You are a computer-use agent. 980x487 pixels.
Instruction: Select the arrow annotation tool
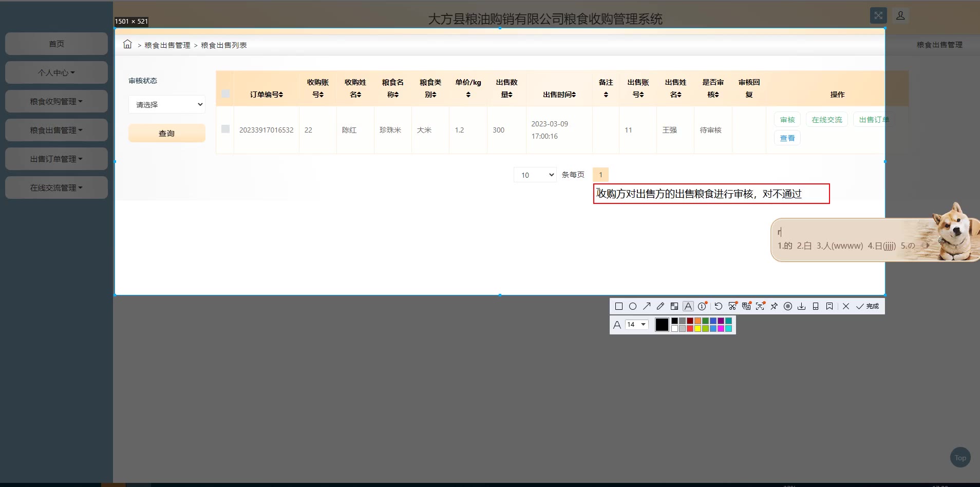pos(647,306)
